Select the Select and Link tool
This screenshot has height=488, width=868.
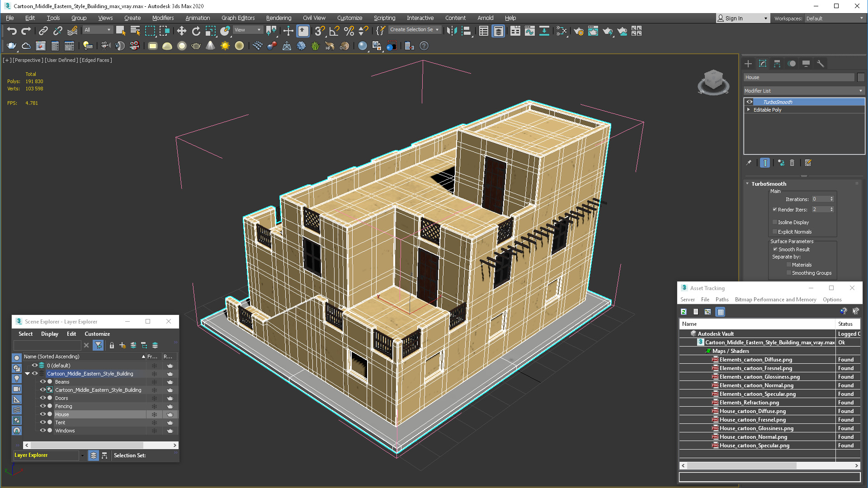point(43,31)
